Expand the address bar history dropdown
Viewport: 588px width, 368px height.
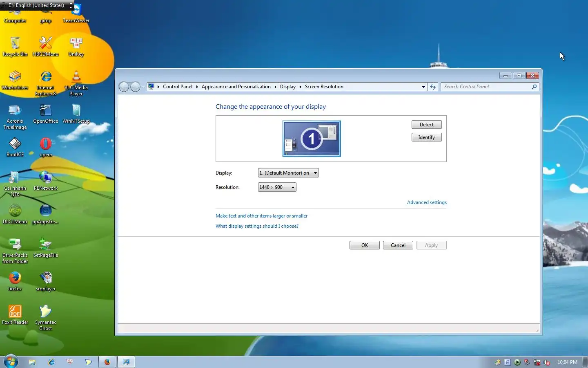[x=423, y=87]
